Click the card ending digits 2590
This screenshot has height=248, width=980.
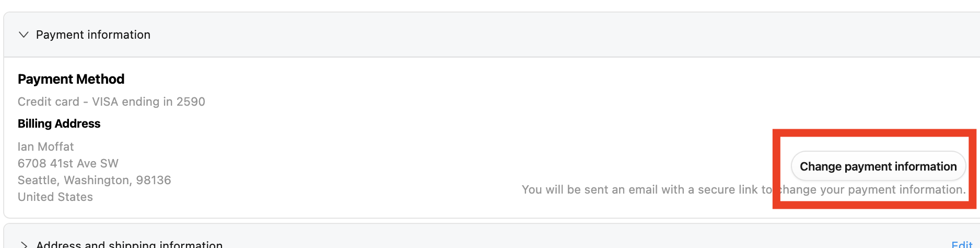(191, 102)
